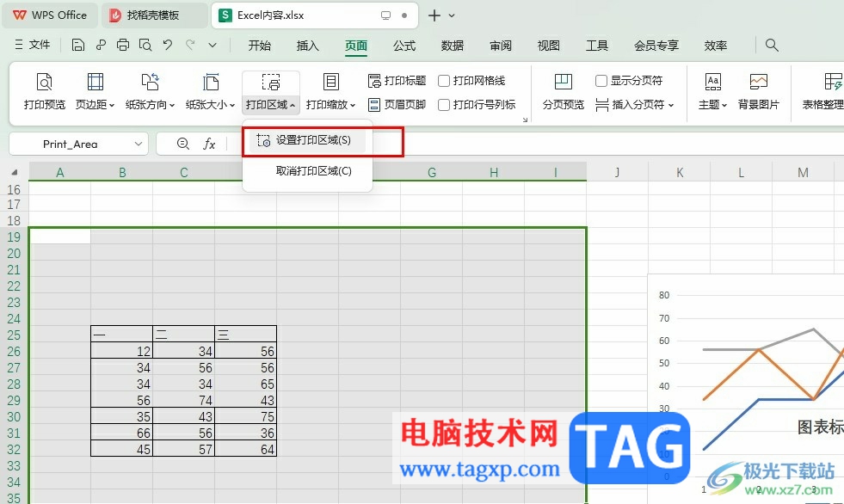Open Header and Footer (页眉页脚)
Screen dimensions: 844x504
(397, 104)
